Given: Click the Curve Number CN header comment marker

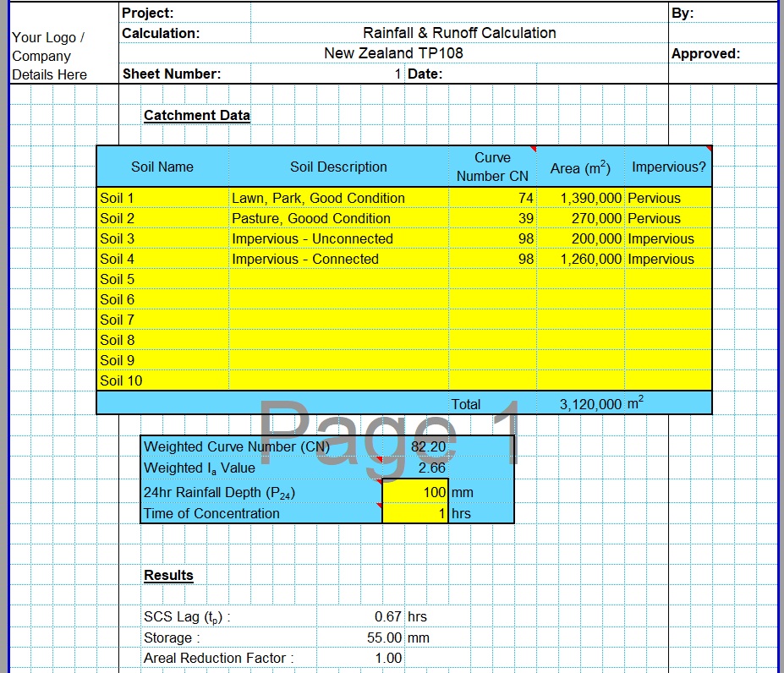Looking at the screenshot, I should [533, 149].
